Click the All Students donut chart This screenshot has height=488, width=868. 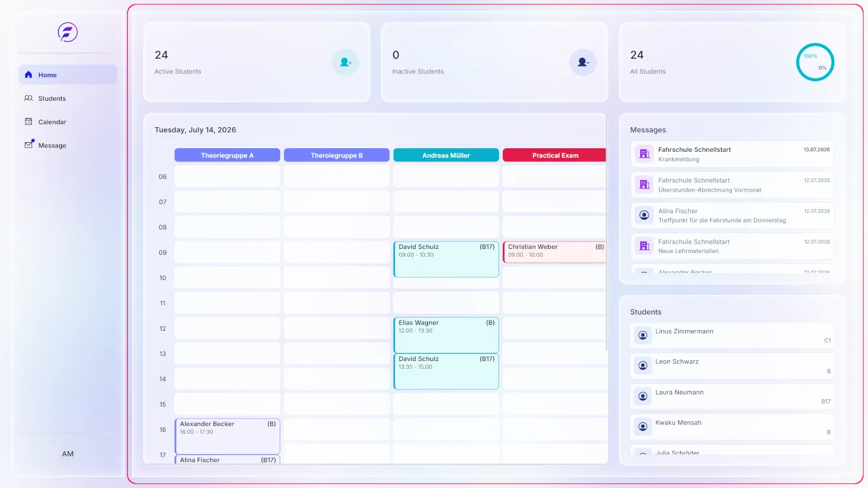(815, 62)
